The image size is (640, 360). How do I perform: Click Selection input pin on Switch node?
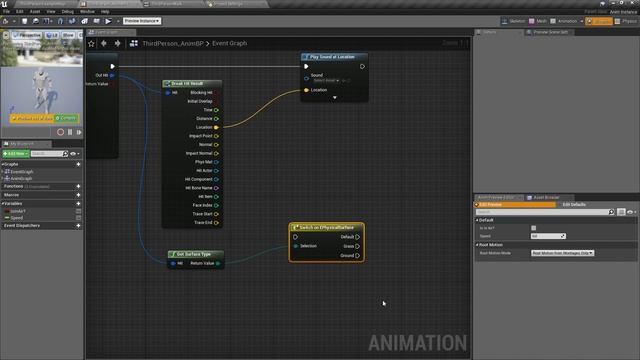coord(296,246)
